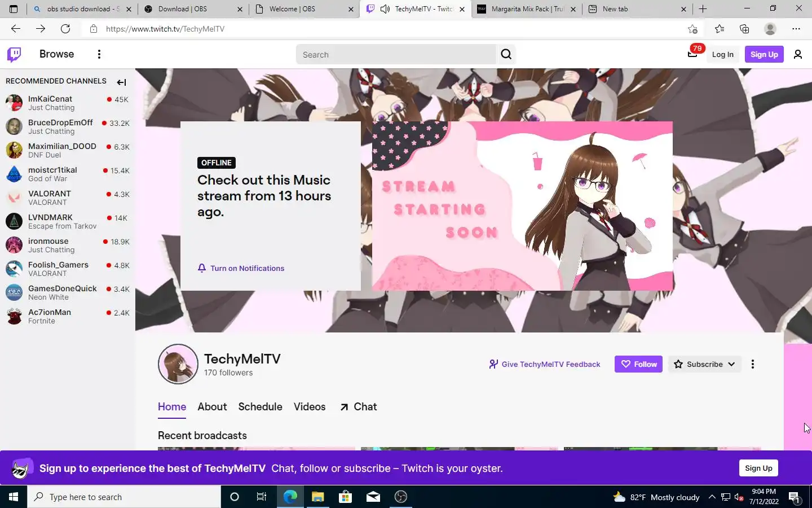
Task: Open the user account icon
Action: (798, 54)
